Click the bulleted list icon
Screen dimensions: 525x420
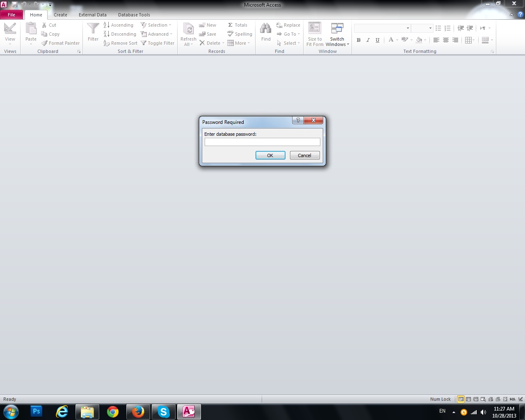pos(438,28)
